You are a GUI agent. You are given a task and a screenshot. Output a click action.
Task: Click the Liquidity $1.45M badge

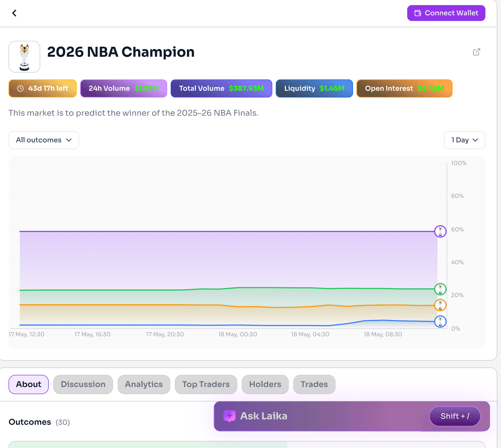tap(314, 88)
